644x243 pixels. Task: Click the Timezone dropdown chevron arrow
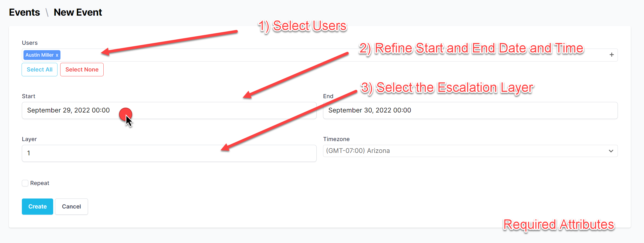pyautogui.click(x=611, y=151)
